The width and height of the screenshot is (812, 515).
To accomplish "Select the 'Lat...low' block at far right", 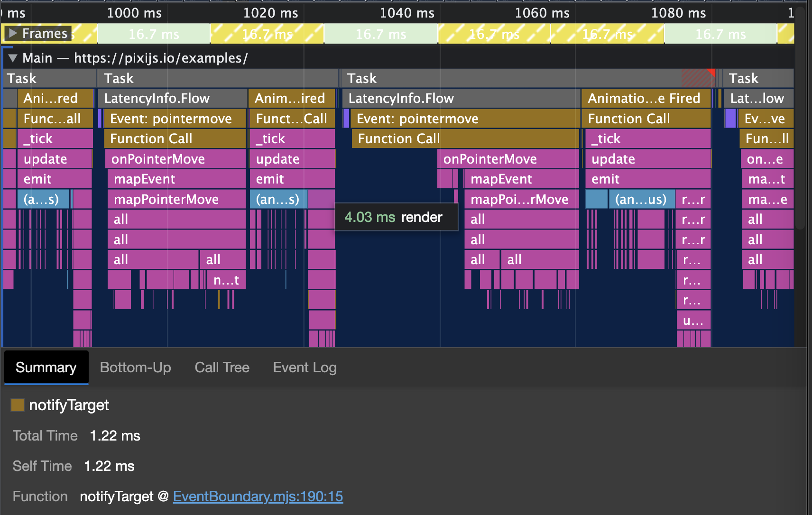I will click(x=758, y=98).
